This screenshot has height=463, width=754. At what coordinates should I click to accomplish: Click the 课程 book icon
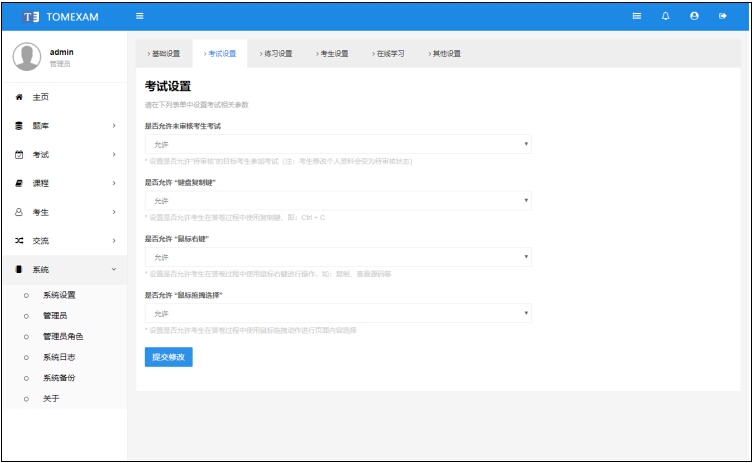click(19, 183)
